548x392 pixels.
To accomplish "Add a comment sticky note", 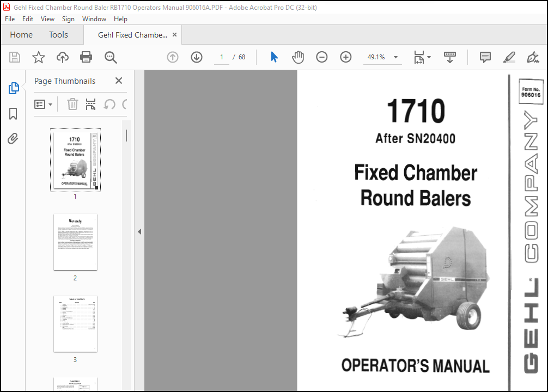I will coord(485,57).
